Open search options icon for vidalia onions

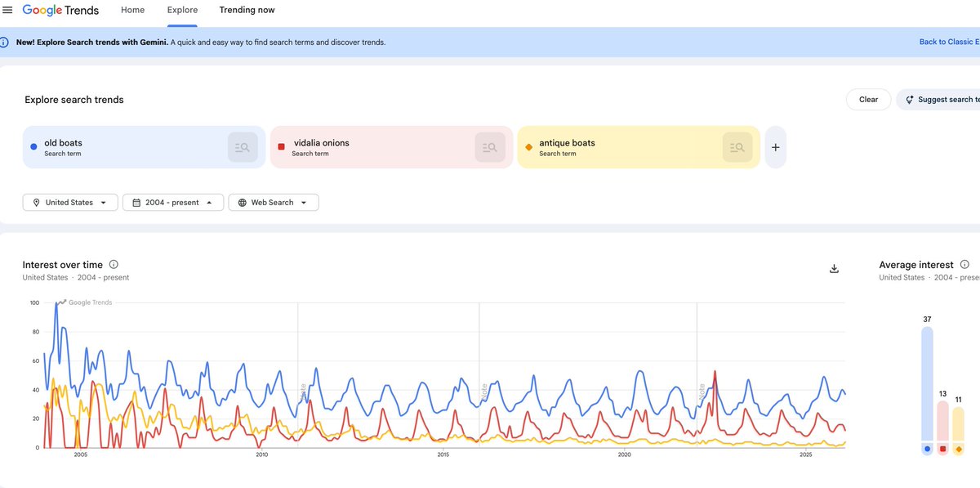click(490, 147)
